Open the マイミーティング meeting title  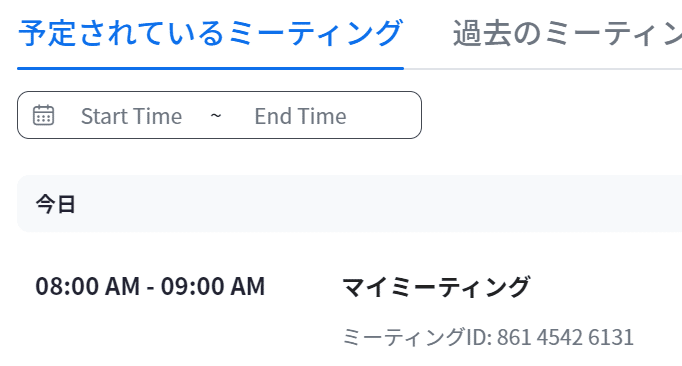coord(436,287)
